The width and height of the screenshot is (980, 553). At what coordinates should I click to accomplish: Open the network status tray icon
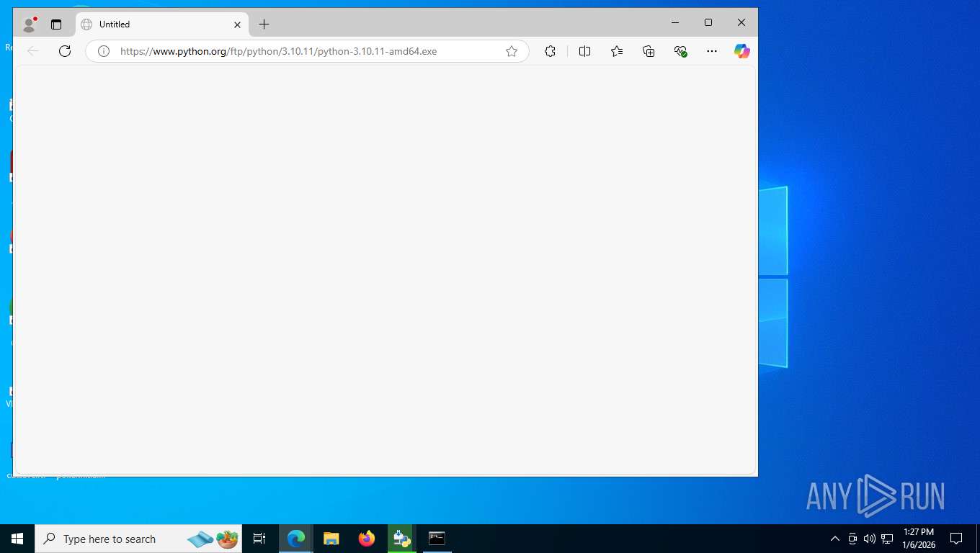coord(887,539)
